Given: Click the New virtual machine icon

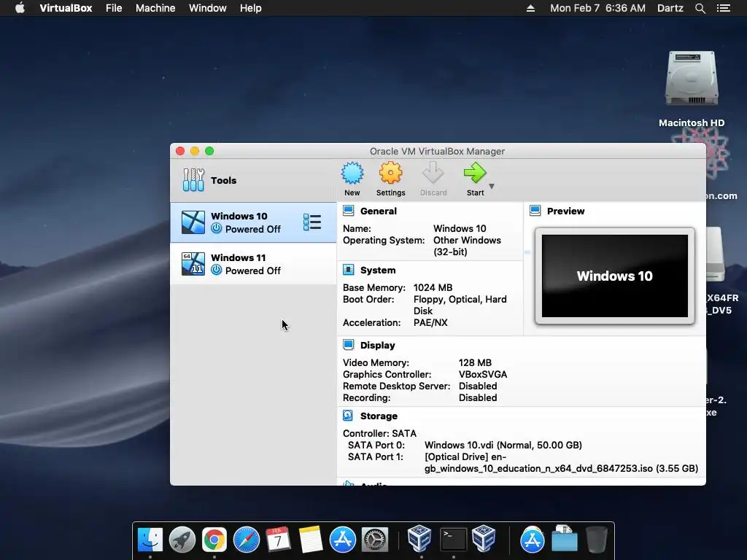Looking at the screenshot, I should tap(352, 174).
